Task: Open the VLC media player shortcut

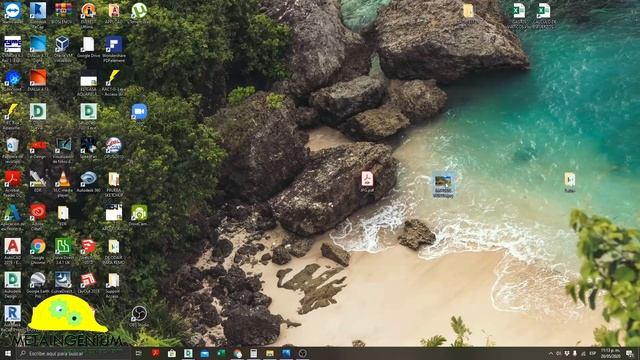Action: coord(63,179)
